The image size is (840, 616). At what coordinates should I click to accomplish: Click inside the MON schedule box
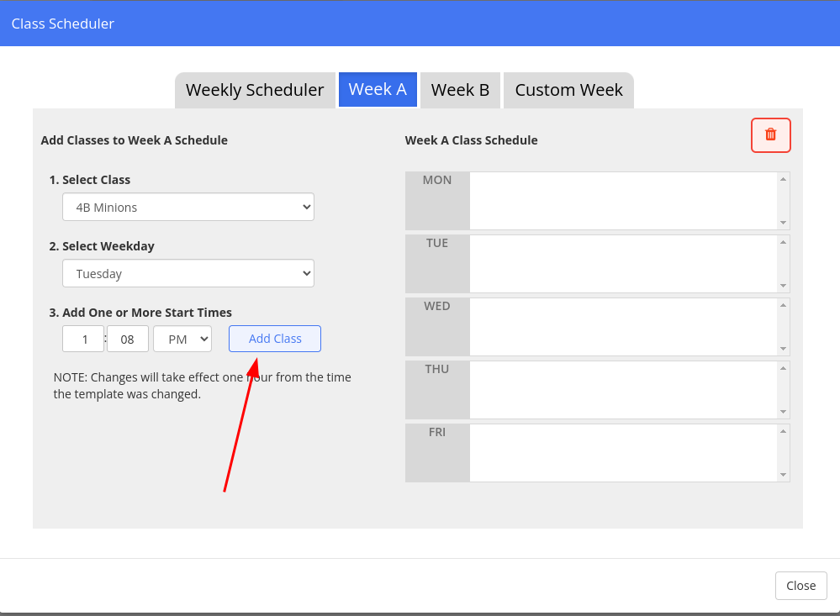coord(624,201)
